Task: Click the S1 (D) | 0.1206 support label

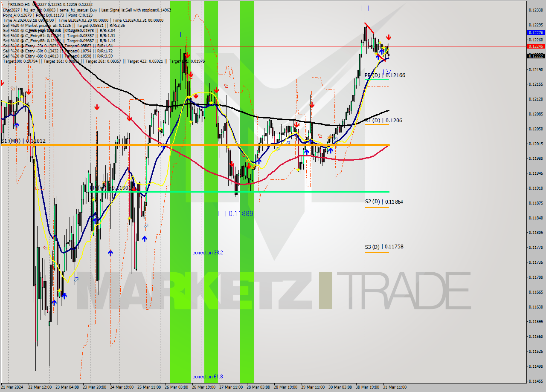Action: 383,121
